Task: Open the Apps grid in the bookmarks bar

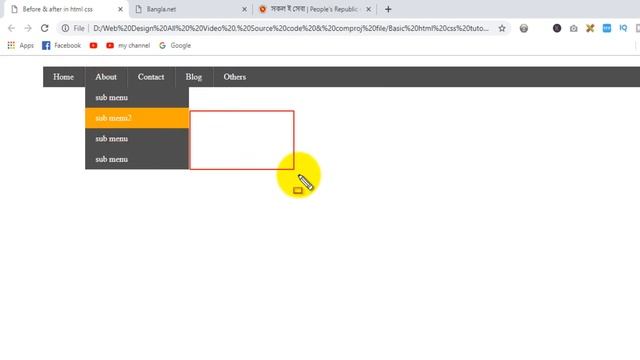Action: pyautogui.click(x=21, y=45)
